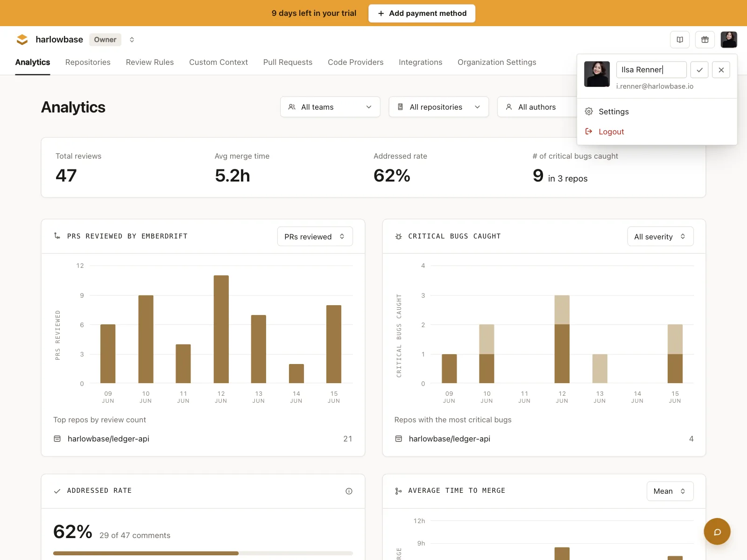Confirm the name edit with checkmark
The image size is (747, 560).
(699, 70)
